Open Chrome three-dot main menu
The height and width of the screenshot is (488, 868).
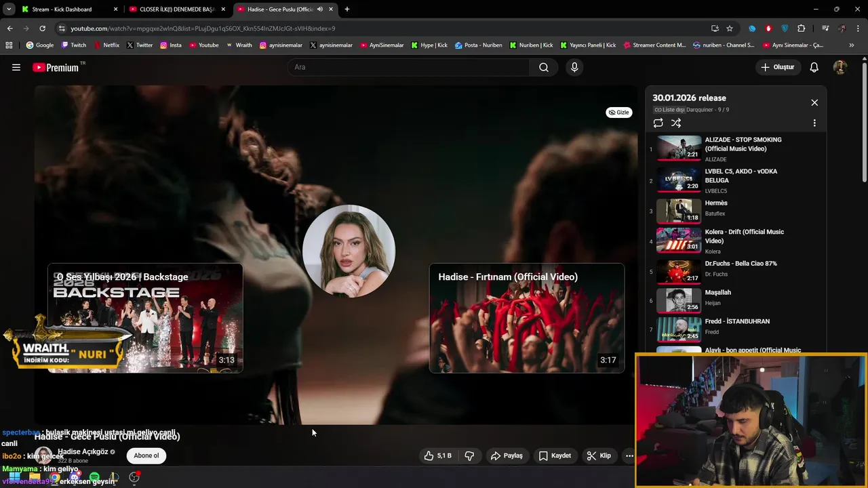click(x=858, y=28)
